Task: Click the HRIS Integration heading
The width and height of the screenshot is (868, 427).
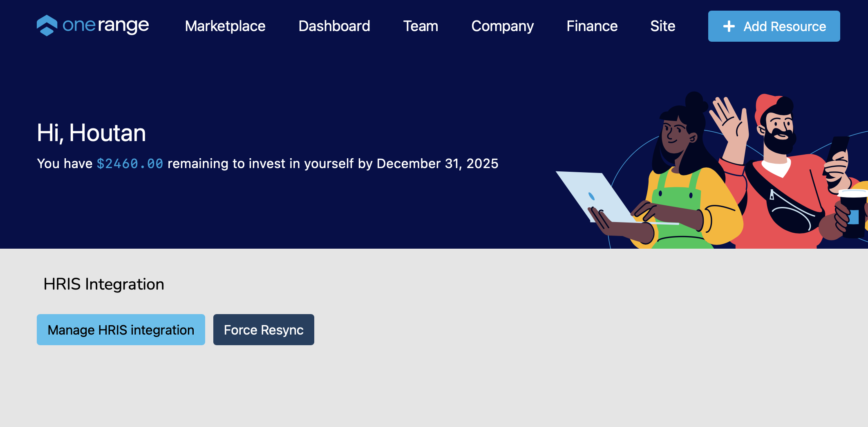Action: click(x=104, y=283)
